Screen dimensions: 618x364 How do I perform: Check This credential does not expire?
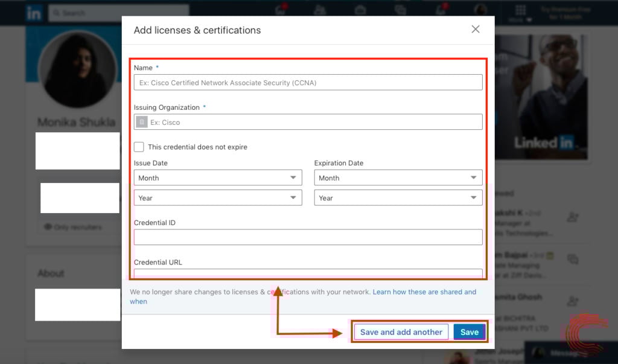[139, 147]
